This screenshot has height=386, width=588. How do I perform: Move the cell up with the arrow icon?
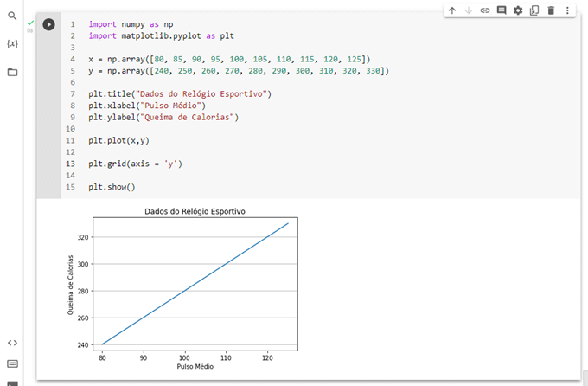tap(452, 10)
